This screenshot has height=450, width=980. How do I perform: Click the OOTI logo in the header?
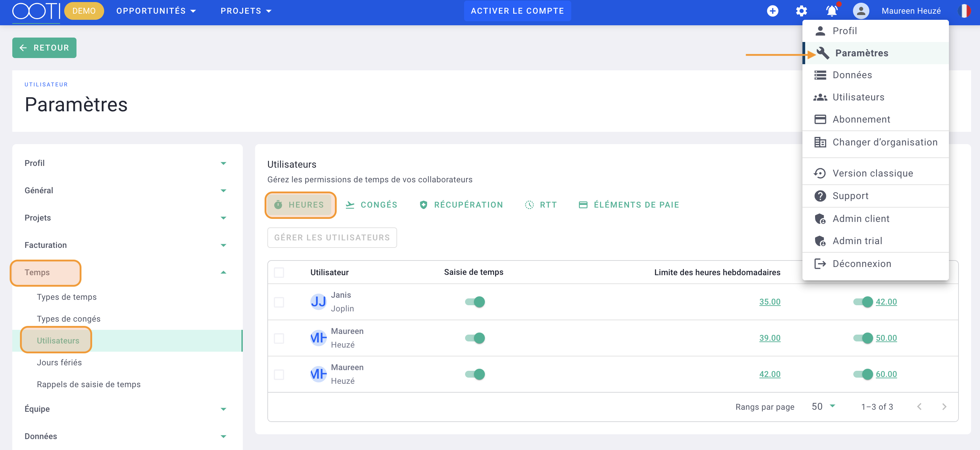coord(36,11)
